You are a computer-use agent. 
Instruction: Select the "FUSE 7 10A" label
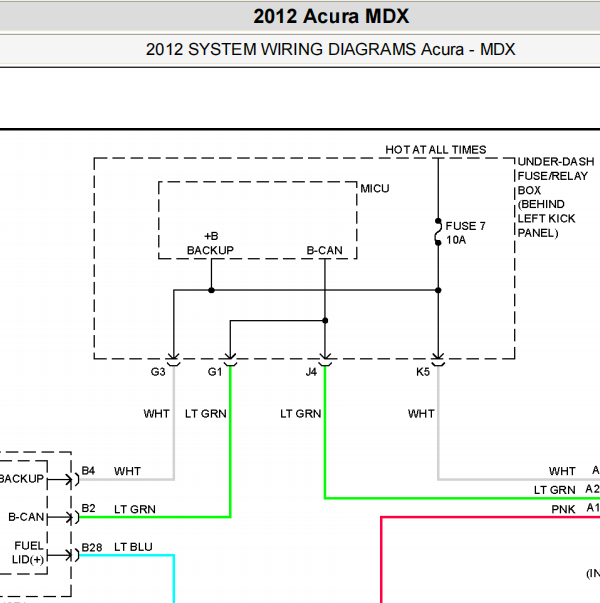point(465,233)
